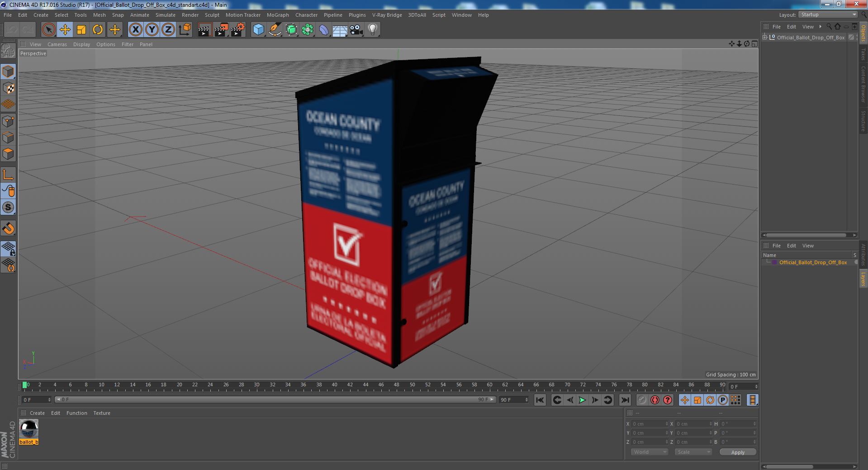
Task: Render to Picture Viewer icon
Action: click(x=221, y=30)
